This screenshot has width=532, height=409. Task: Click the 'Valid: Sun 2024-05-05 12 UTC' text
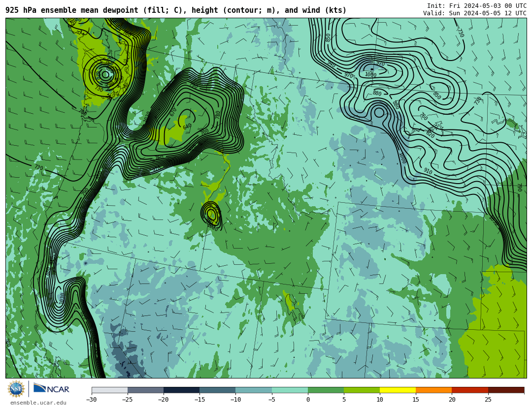click(475, 13)
